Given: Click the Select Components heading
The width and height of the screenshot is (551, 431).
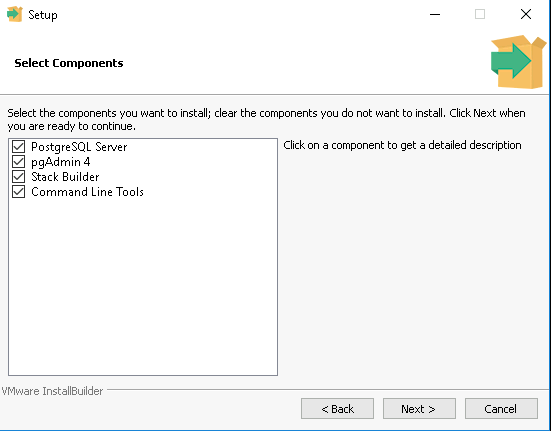Looking at the screenshot, I should point(69,63).
